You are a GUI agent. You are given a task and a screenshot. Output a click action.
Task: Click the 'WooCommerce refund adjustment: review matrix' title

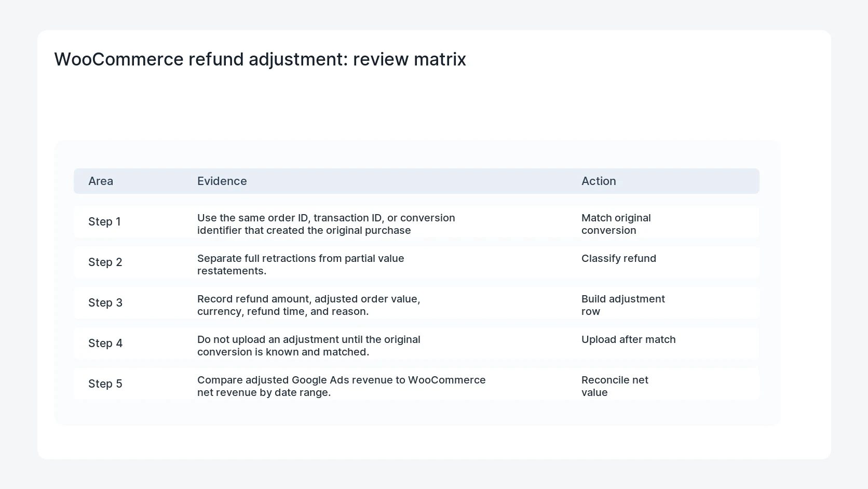tap(260, 59)
